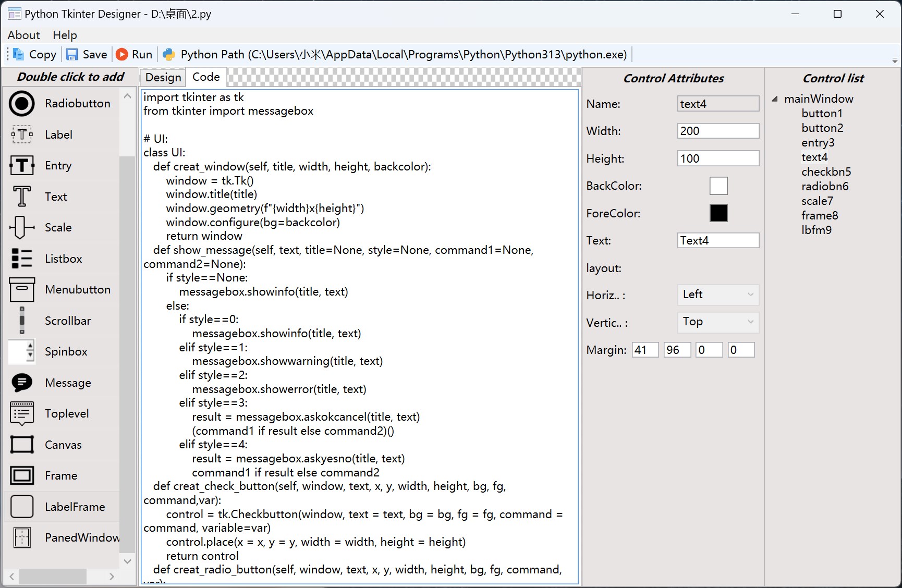The height and width of the screenshot is (588, 902).
Task: Select frame8 in the Control list
Action: (x=820, y=215)
